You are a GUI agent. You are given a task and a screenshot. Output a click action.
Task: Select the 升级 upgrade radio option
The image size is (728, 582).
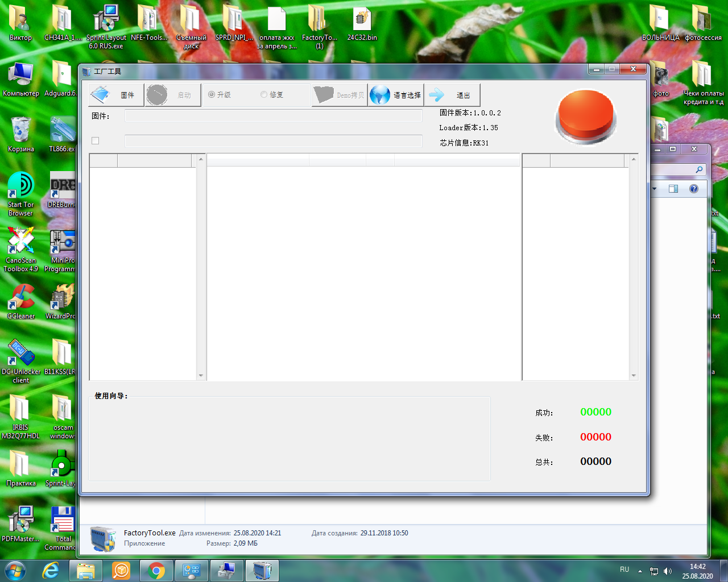(220, 95)
